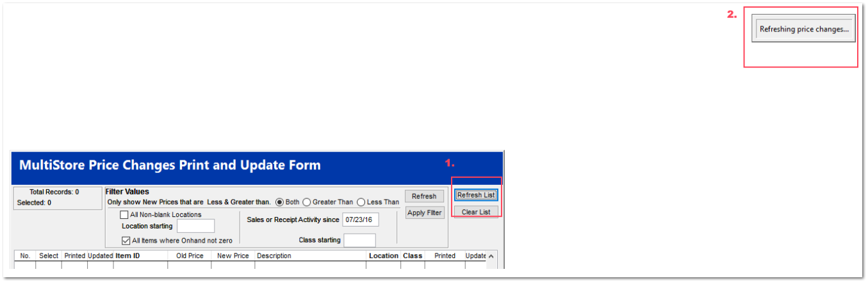Click the Total Records: 0 label
The width and height of the screenshot is (868, 283).
[x=54, y=192]
